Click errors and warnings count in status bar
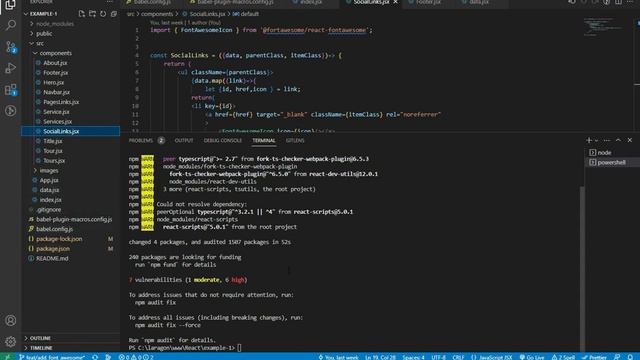 point(136,357)
